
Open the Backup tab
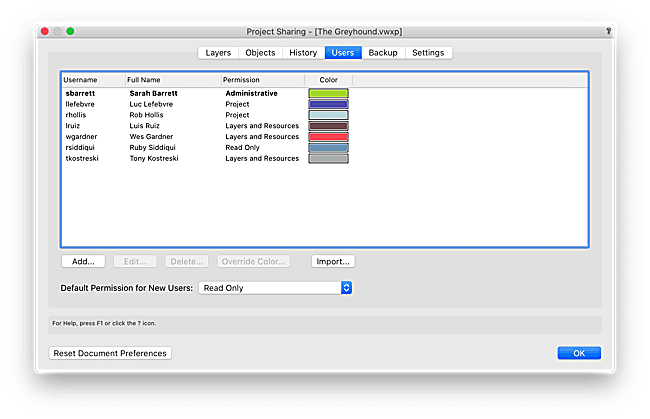tap(383, 53)
